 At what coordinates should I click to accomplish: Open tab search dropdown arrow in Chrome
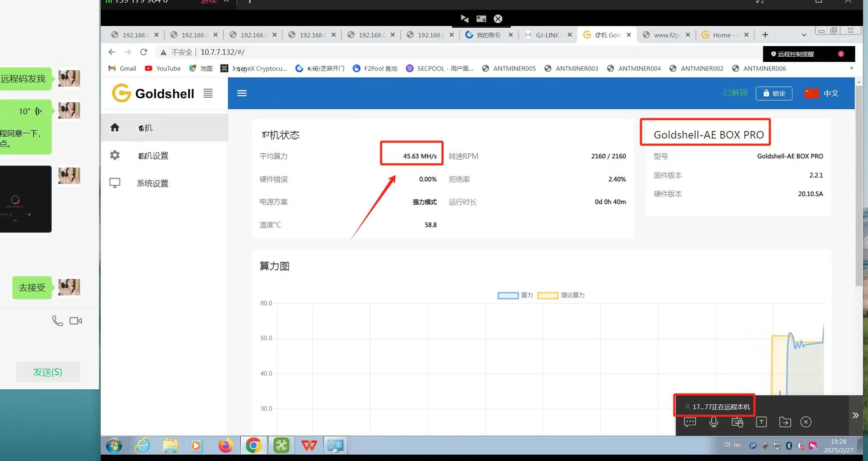pyautogui.click(x=804, y=35)
